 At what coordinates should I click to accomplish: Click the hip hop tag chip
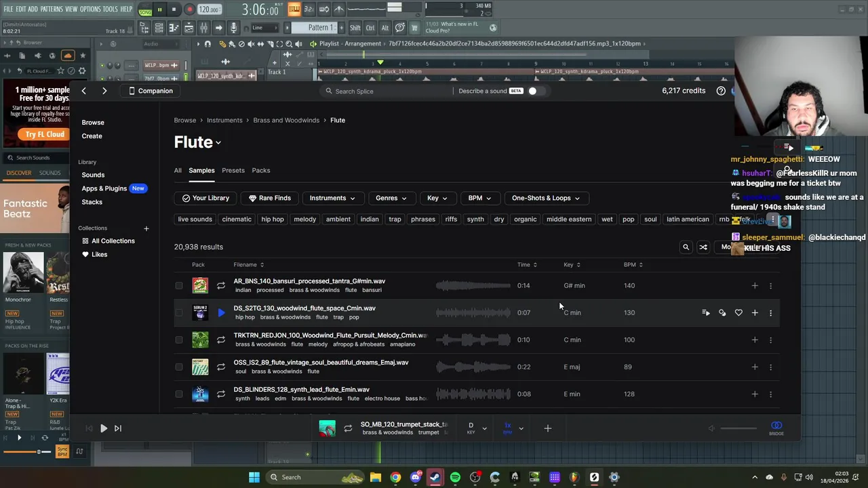click(x=273, y=219)
